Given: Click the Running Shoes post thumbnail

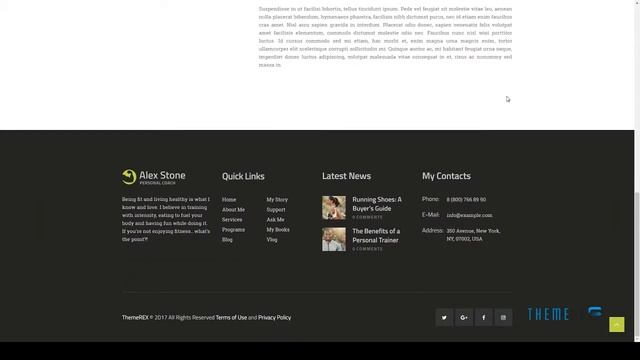Looking at the screenshot, I should [x=334, y=208].
